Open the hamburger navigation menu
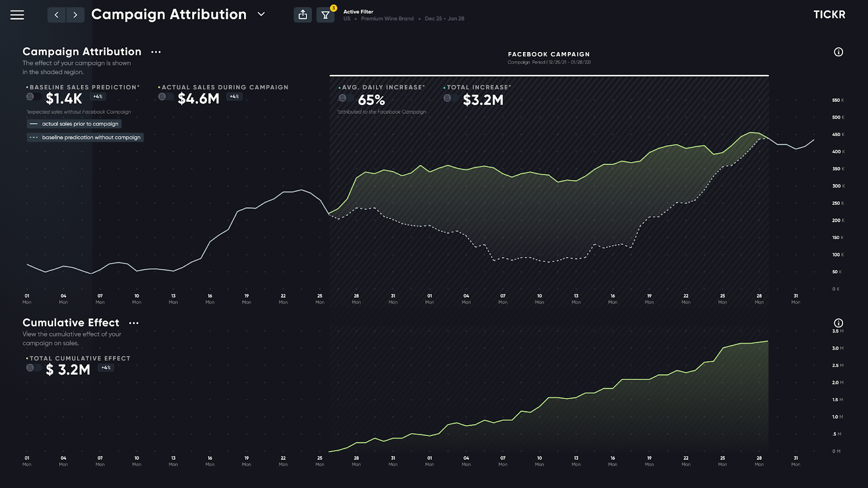This screenshot has width=868, height=488. [x=17, y=15]
